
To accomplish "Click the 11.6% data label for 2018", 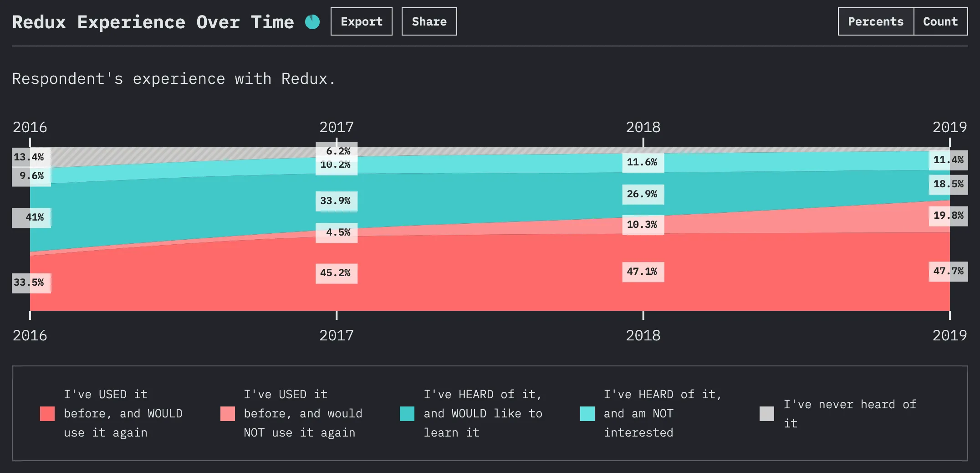I will (x=643, y=162).
